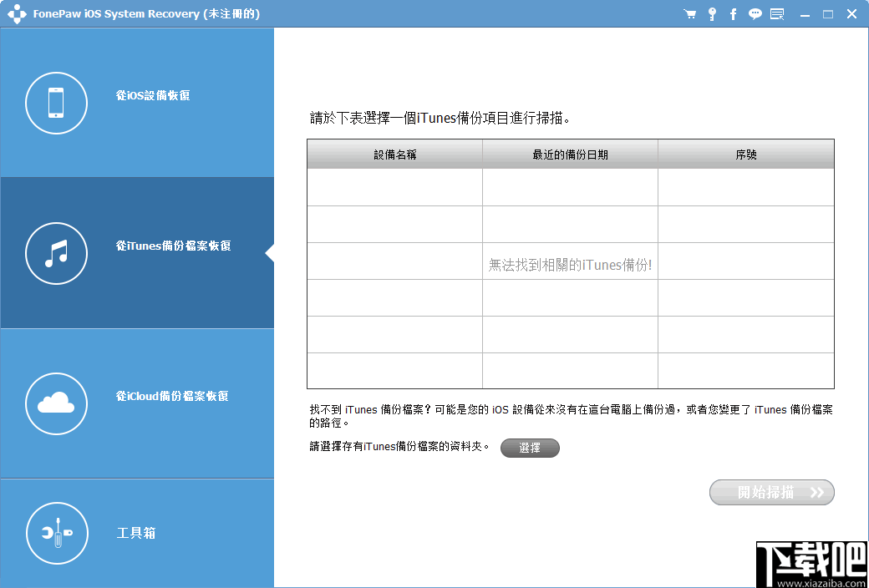Open the shopping cart purchase icon
869x588 pixels.
689,13
